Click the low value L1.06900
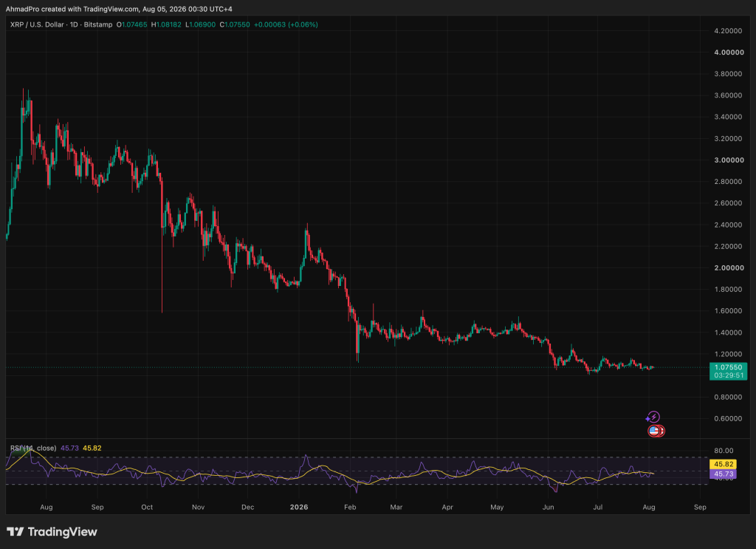This screenshot has height=549, width=756. pyautogui.click(x=201, y=24)
